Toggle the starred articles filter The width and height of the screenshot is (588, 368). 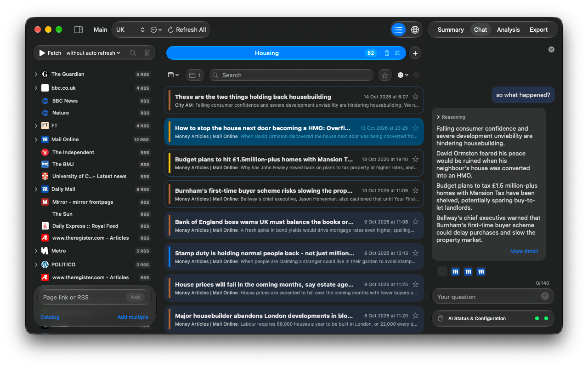tap(384, 75)
